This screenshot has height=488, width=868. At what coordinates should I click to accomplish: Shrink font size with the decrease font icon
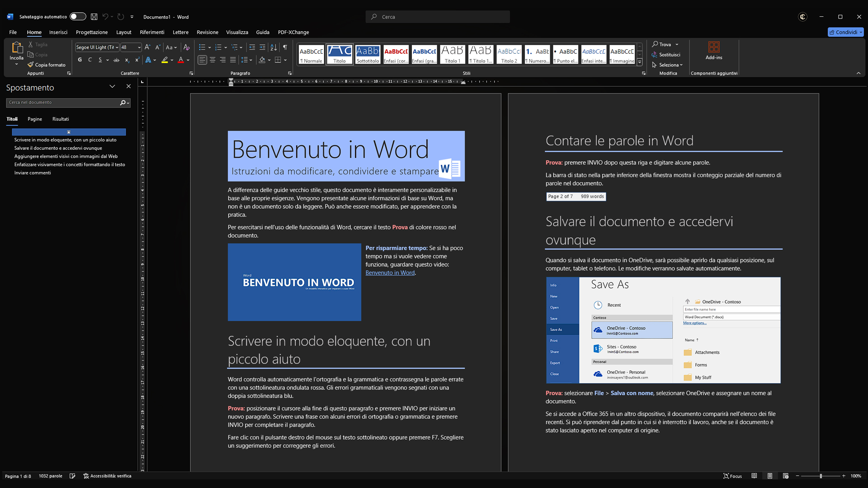coord(158,47)
